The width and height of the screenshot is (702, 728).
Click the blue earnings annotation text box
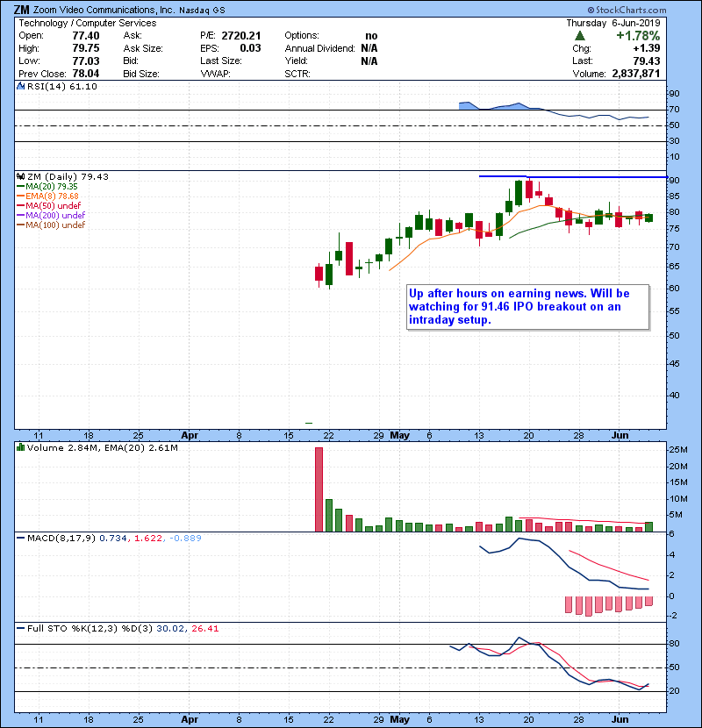pos(526,306)
